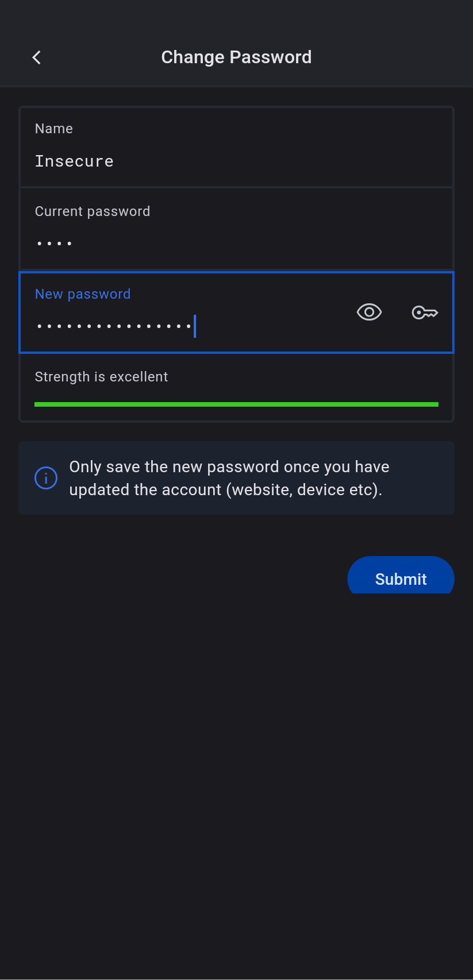
Task: Click the blue 'New password' label
Action: 83,294
